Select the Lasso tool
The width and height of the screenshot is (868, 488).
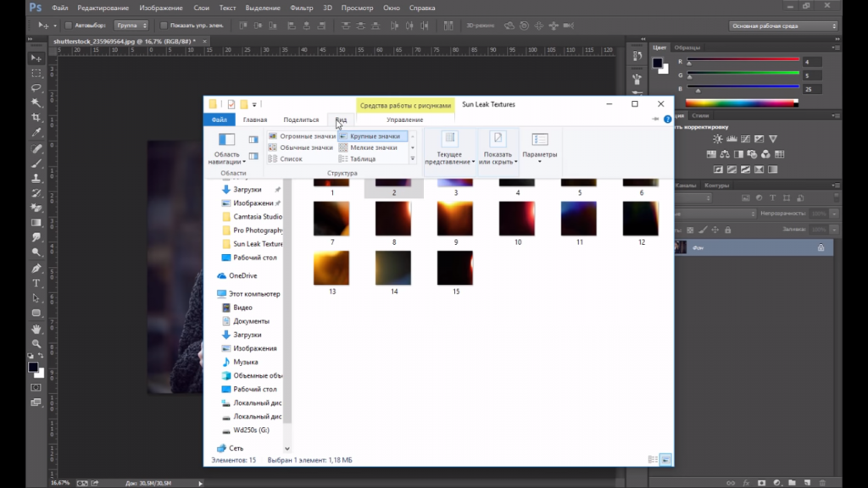coord(36,88)
